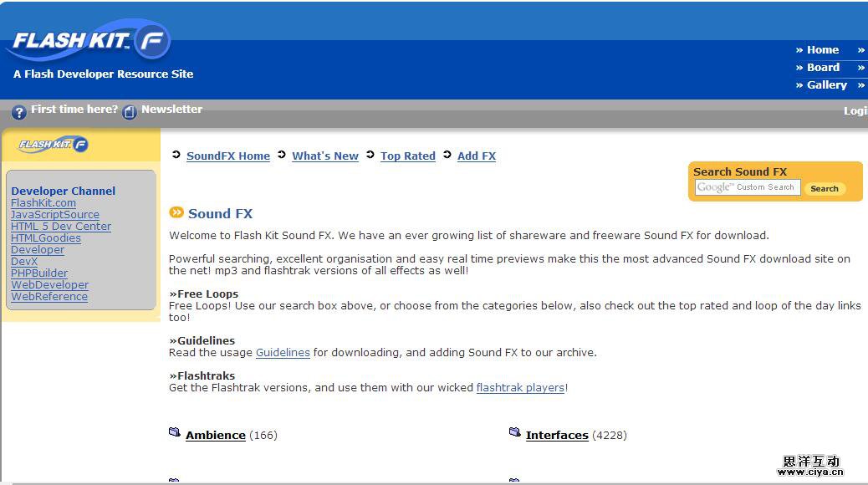This screenshot has height=485, width=868.
Task: Click the arrow icon before SoundFX Home
Action: (x=176, y=155)
